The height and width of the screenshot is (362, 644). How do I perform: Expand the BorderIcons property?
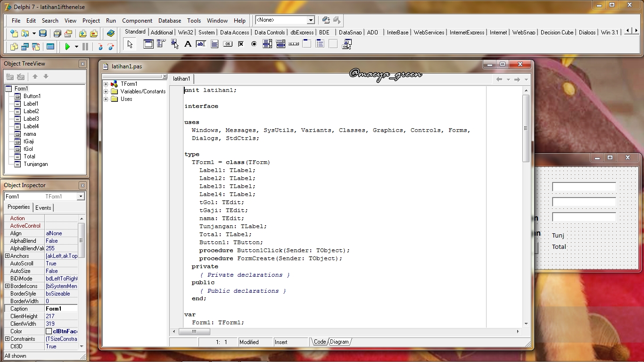pyautogui.click(x=7, y=286)
